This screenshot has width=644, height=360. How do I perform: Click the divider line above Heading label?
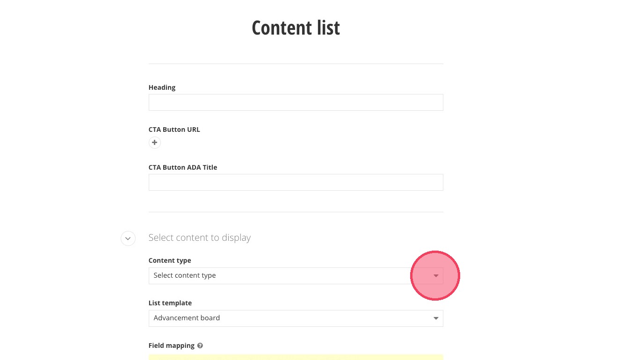click(296, 64)
